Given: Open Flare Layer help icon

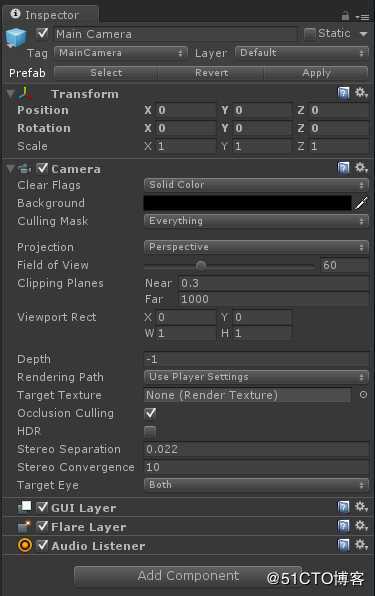Looking at the screenshot, I should click(343, 526).
